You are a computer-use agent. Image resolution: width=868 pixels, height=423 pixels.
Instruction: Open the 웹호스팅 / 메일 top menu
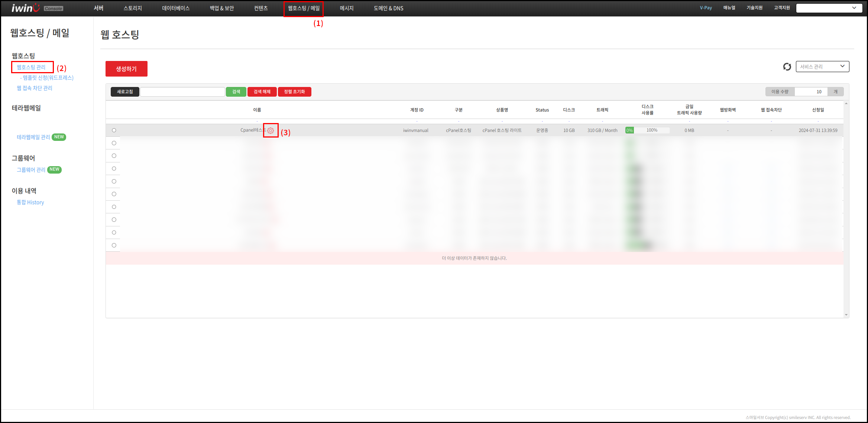tap(304, 8)
